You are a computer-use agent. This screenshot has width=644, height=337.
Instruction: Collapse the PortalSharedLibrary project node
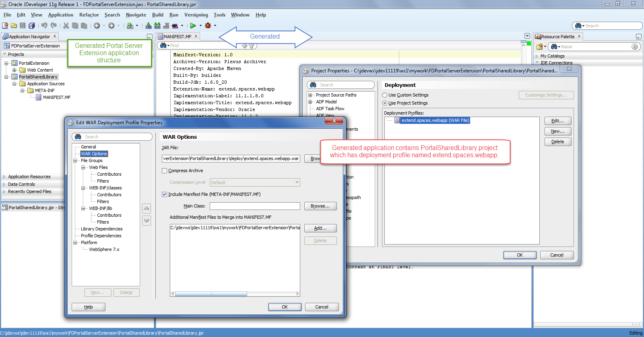pos(6,77)
